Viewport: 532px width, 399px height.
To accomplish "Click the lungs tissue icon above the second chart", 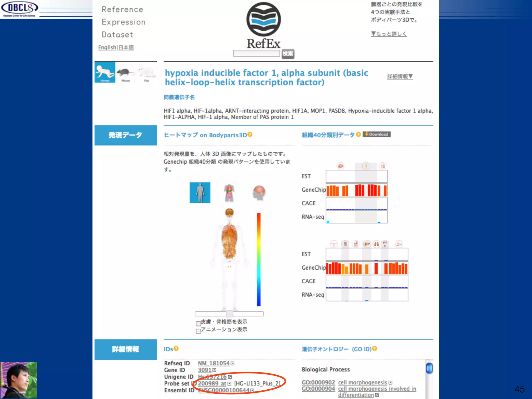I will (376, 244).
